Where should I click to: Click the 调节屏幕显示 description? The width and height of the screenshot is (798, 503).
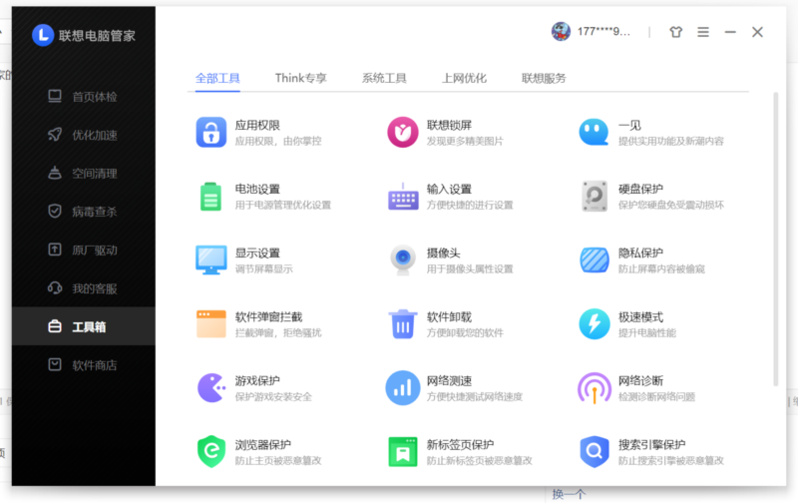tap(264, 269)
